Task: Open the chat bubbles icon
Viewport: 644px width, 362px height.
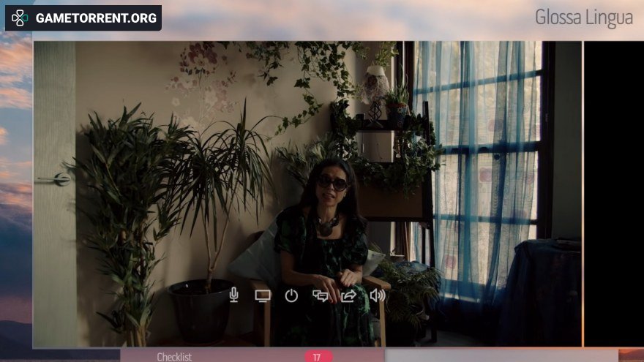Action: 320,295
